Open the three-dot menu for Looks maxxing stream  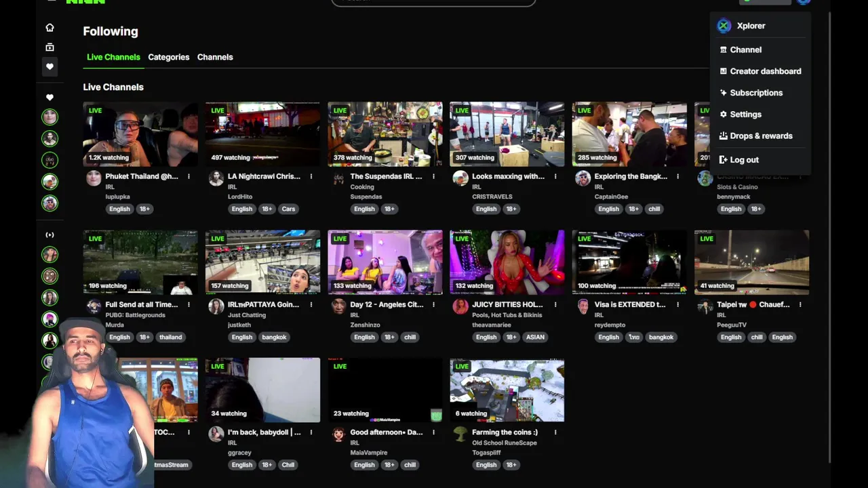pos(555,176)
